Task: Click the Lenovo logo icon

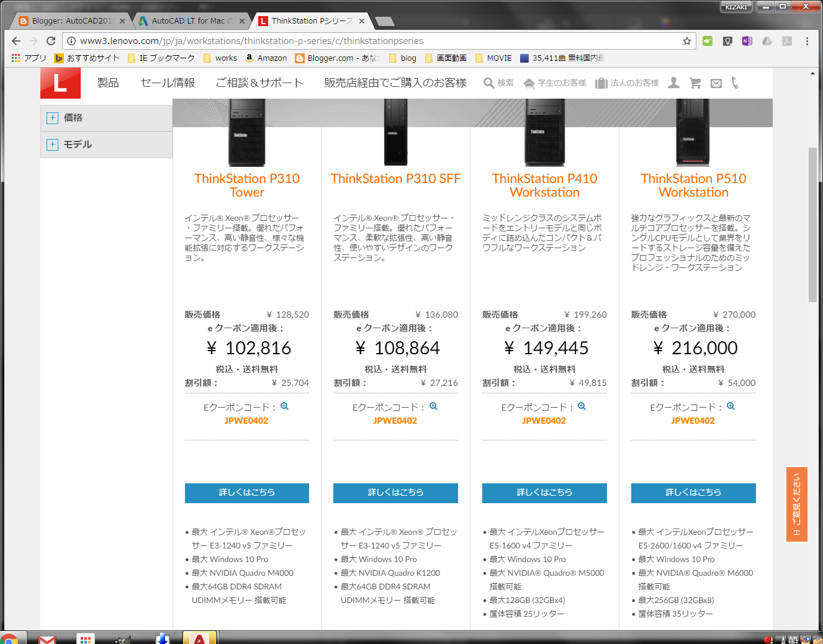Action: (x=60, y=83)
